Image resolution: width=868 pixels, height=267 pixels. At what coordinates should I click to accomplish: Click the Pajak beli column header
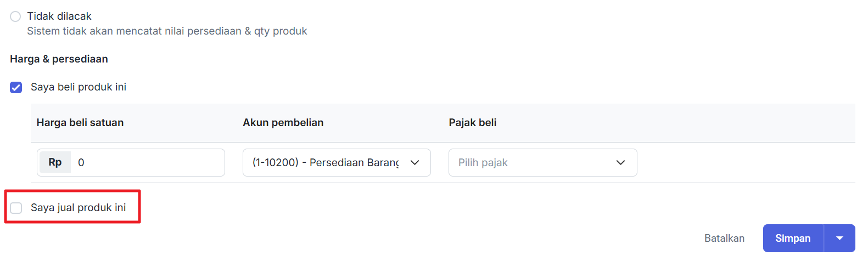click(473, 123)
